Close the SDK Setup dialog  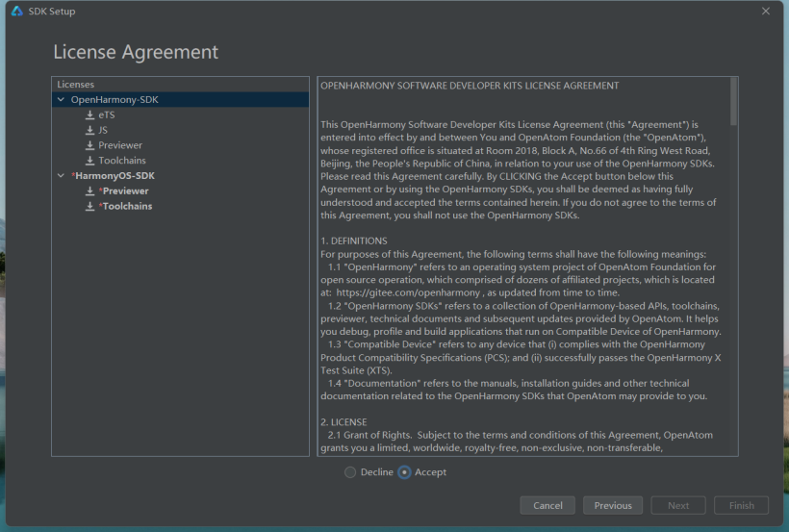pos(765,12)
